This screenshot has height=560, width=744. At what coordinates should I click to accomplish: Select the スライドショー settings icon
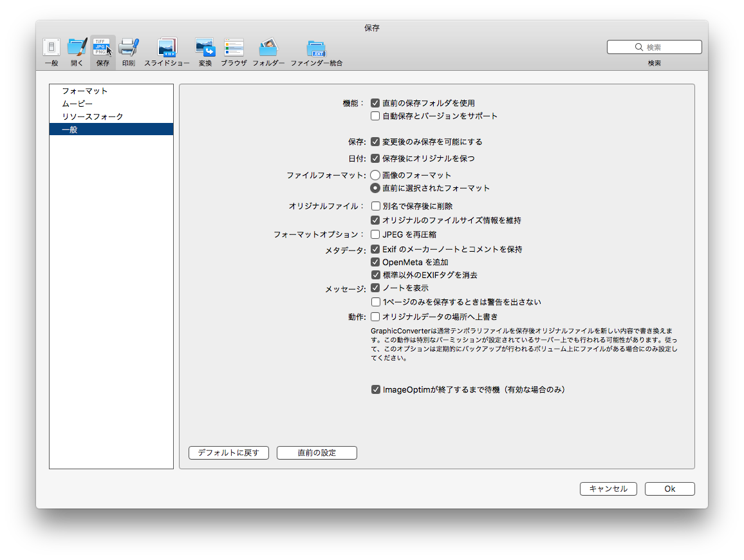[x=167, y=49]
